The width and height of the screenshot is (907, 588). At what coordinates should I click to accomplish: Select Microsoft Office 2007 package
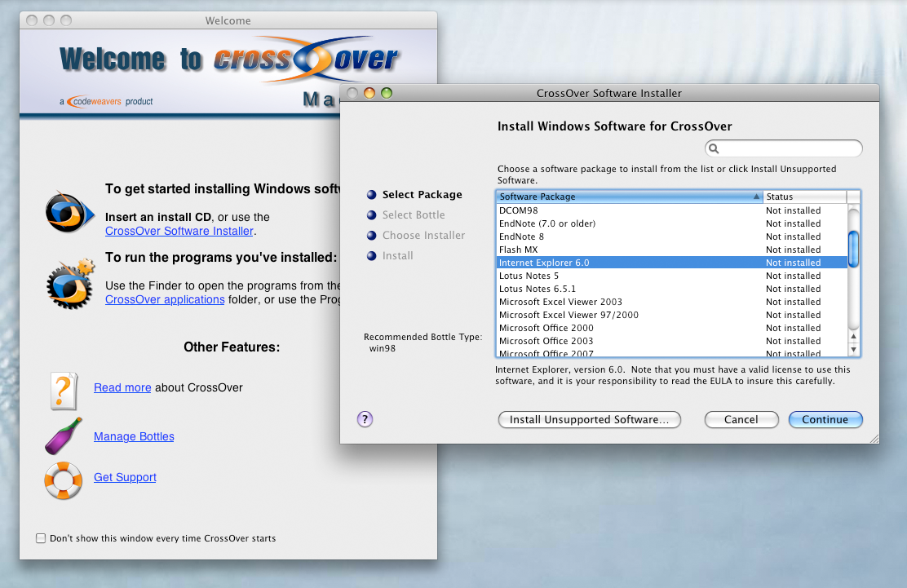pos(671,352)
